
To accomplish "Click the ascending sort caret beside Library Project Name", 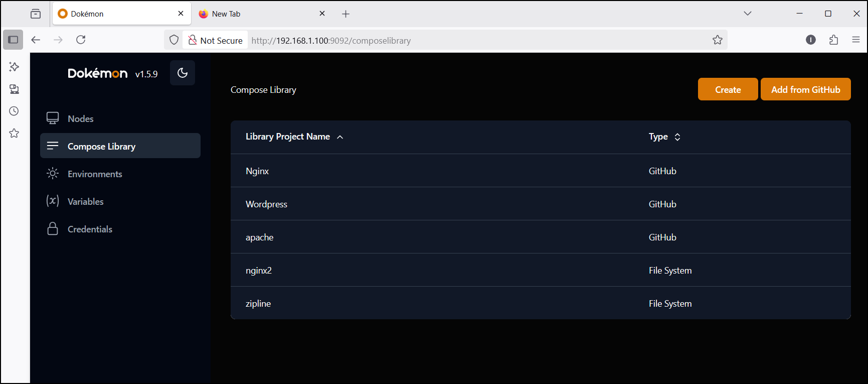I will [340, 137].
